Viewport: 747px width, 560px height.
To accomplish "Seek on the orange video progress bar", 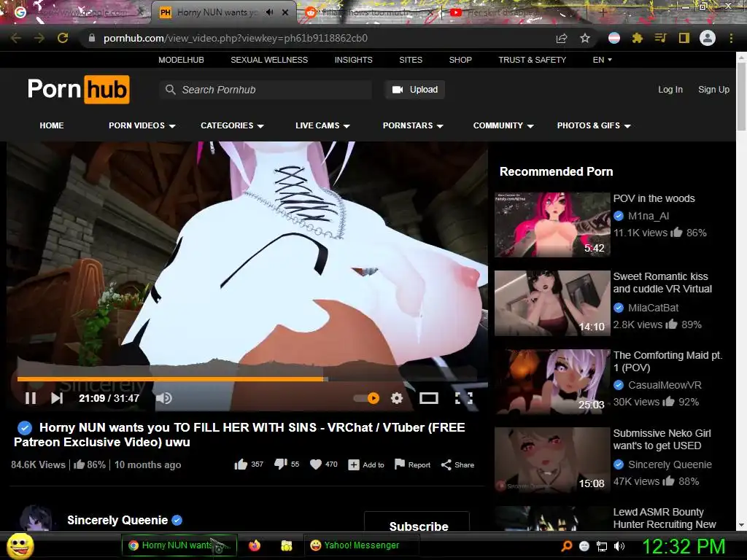I will [x=247, y=379].
